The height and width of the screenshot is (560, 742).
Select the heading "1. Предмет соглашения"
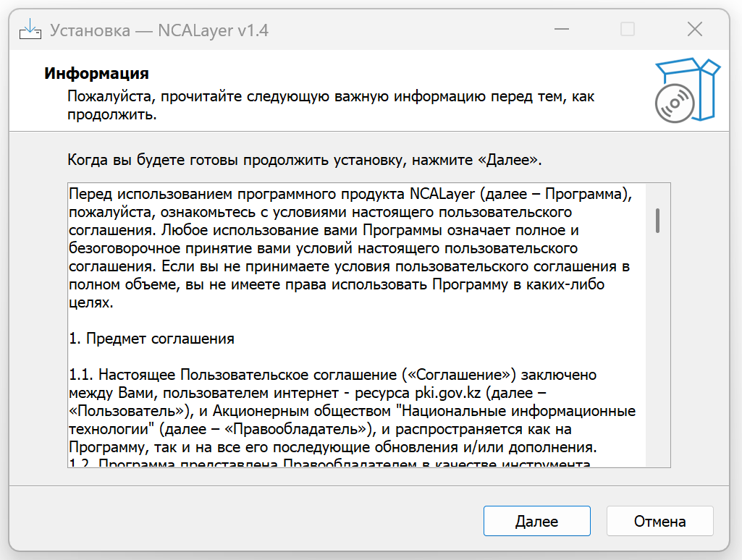click(x=151, y=339)
